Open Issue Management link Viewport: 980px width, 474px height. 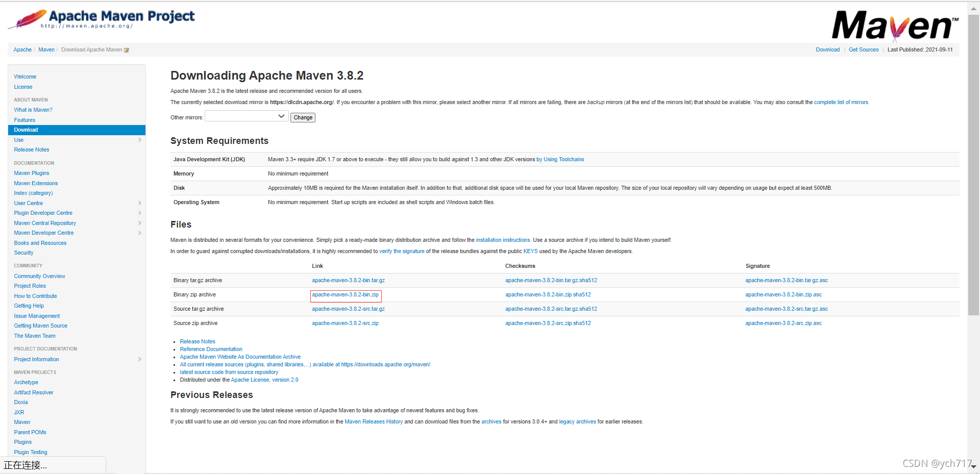point(37,316)
